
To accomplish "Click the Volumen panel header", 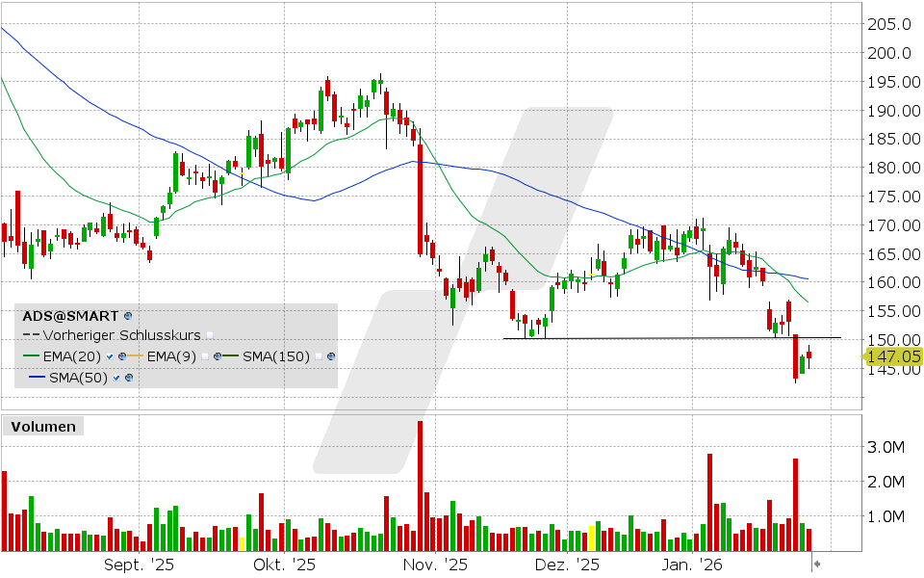I will click(42, 427).
